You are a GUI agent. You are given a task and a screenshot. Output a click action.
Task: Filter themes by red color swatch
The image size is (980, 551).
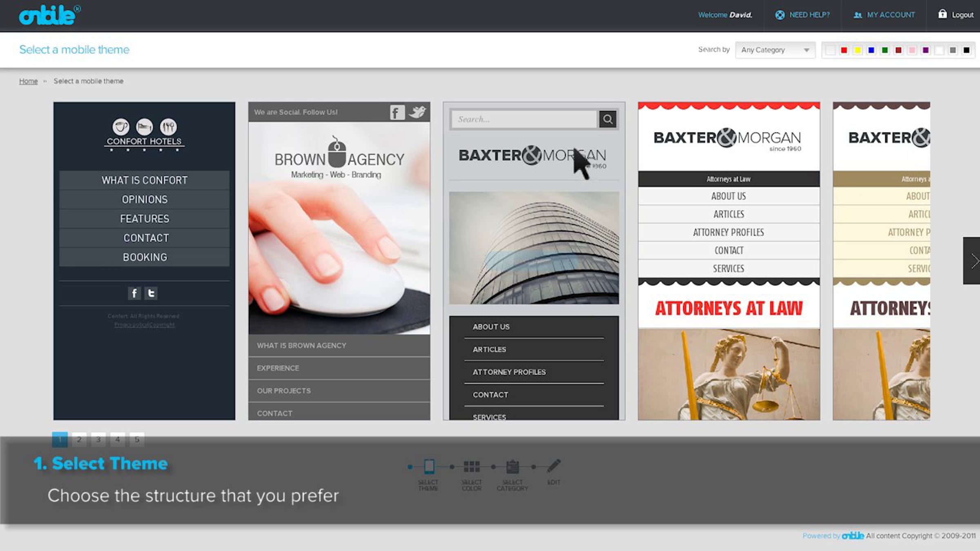[844, 50]
